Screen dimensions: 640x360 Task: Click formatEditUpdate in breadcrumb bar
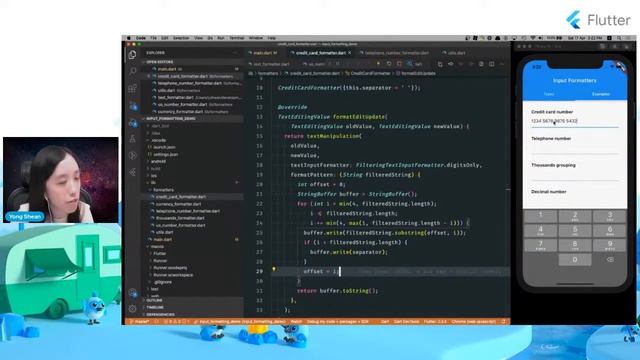418,73
